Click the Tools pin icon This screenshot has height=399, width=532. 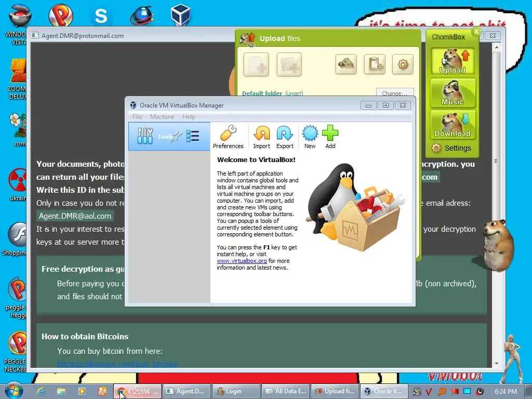[x=177, y=136]
